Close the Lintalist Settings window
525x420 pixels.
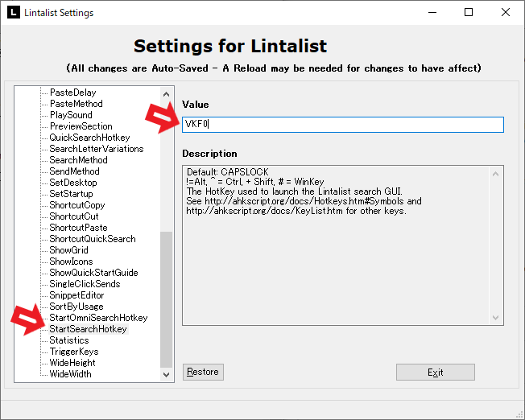pos(506,12)
